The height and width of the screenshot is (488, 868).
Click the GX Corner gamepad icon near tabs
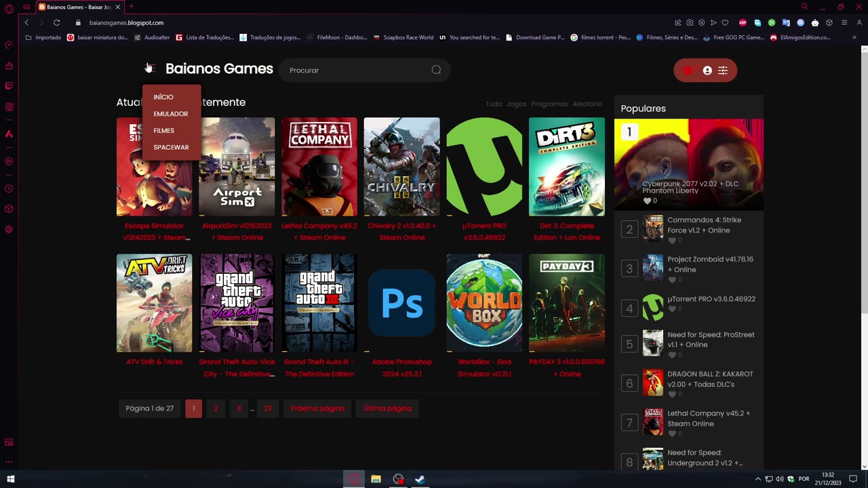[x=26, y=7]
